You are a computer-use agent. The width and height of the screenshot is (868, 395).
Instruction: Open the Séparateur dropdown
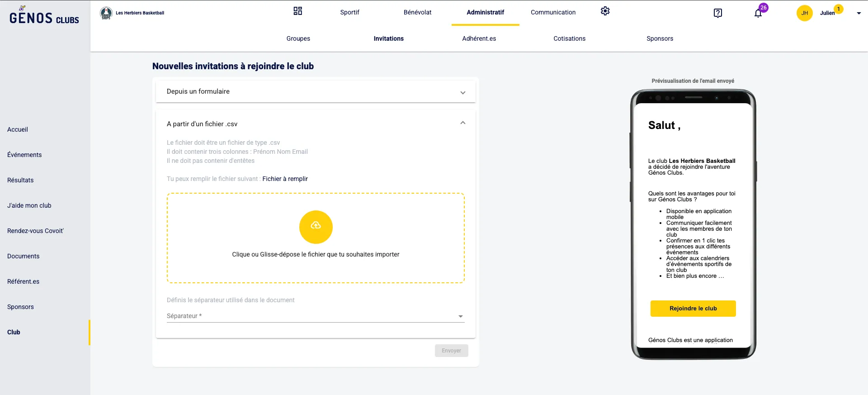(x=316, y=316)
